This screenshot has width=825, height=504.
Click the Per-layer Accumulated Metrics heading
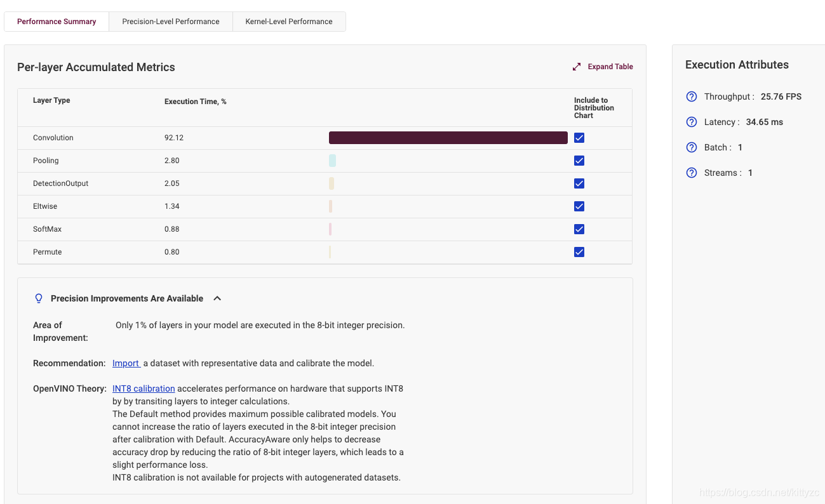click(96, 67)
